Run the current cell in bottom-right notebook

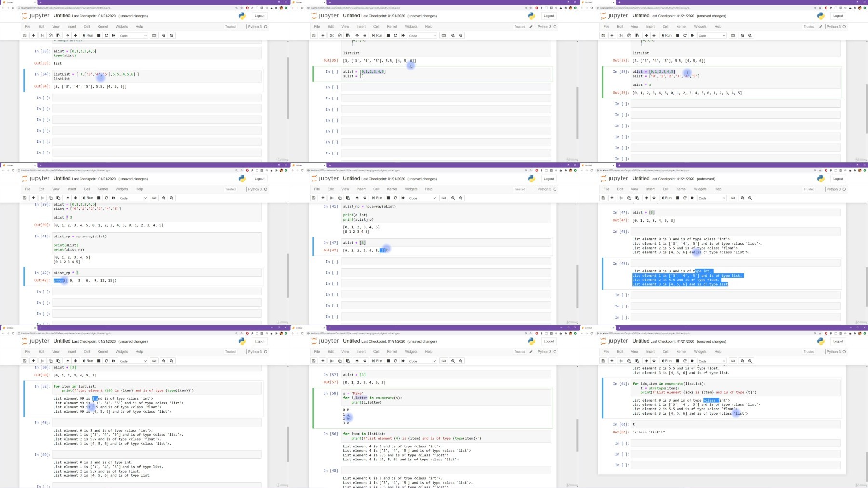(x=667, y=361)
